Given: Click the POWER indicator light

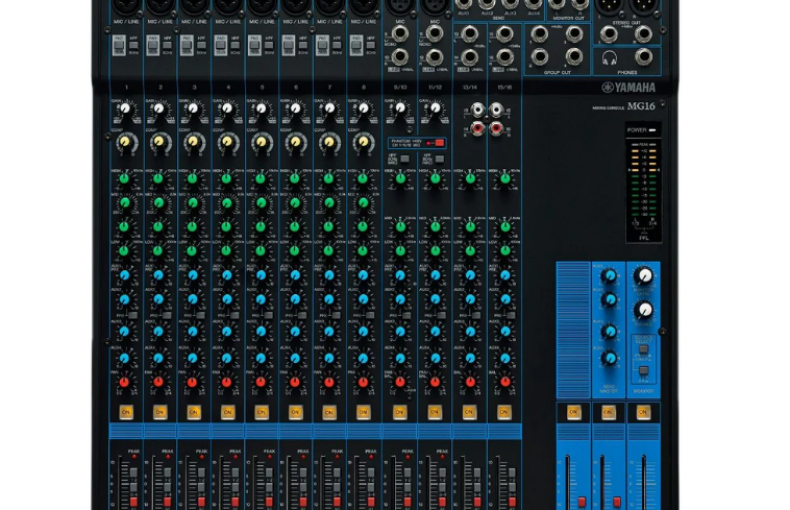Looking at the screenshot, I should pos(652,130).
